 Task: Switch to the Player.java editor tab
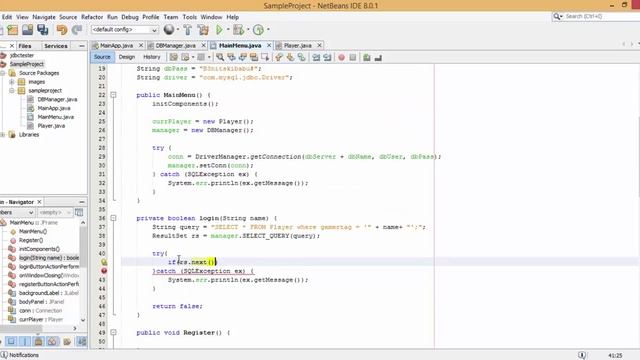pos(298,46)
